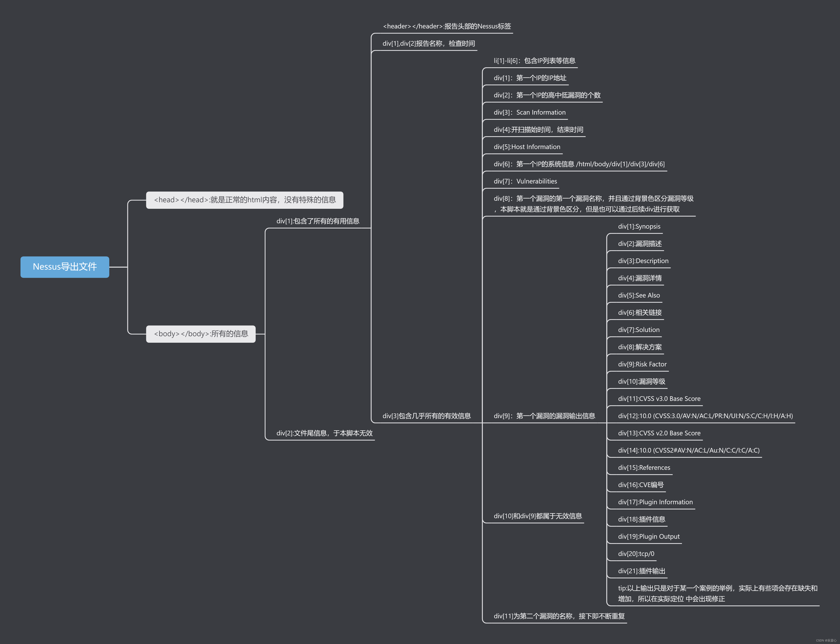840x644 pixels.
Task: Click div[3]: Scan Information node
Action: coord(529,113)
